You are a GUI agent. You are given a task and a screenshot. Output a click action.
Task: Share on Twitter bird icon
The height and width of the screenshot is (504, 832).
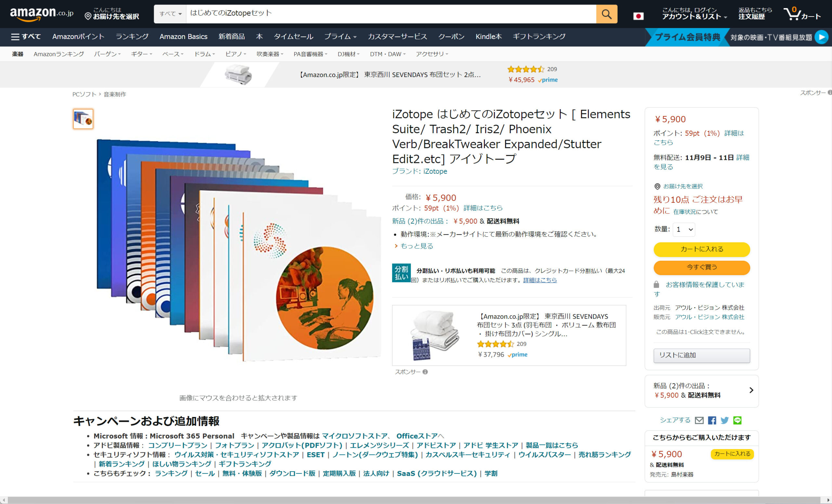[x=724, y=420]
